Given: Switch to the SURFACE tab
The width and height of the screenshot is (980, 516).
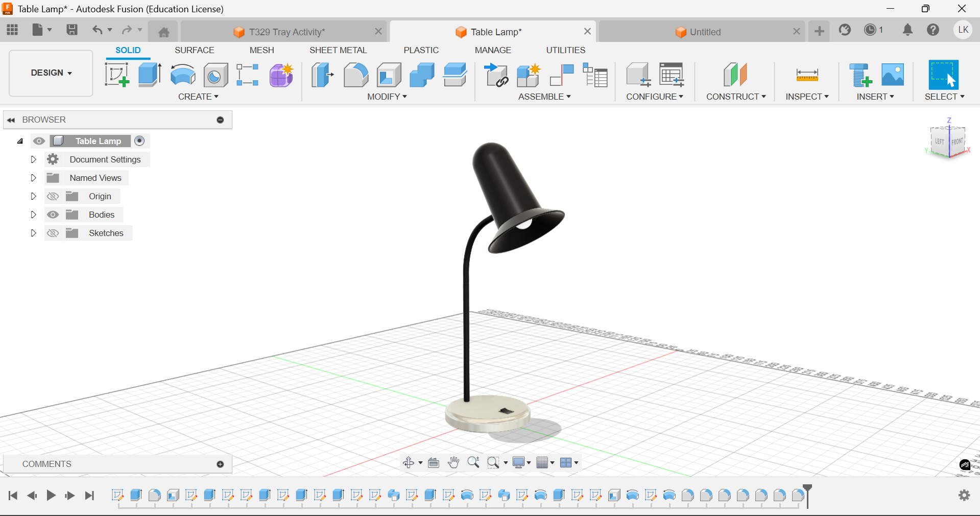Looking at the screenshot, I should [x=194, y=50].
